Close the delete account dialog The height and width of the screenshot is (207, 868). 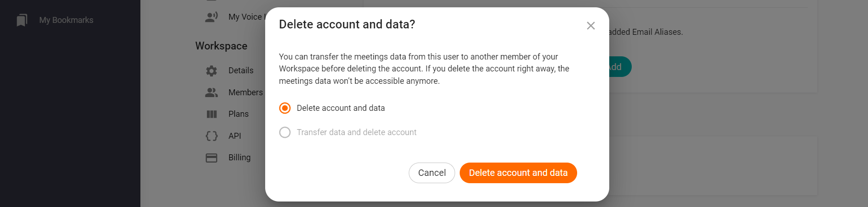(590, 26)
